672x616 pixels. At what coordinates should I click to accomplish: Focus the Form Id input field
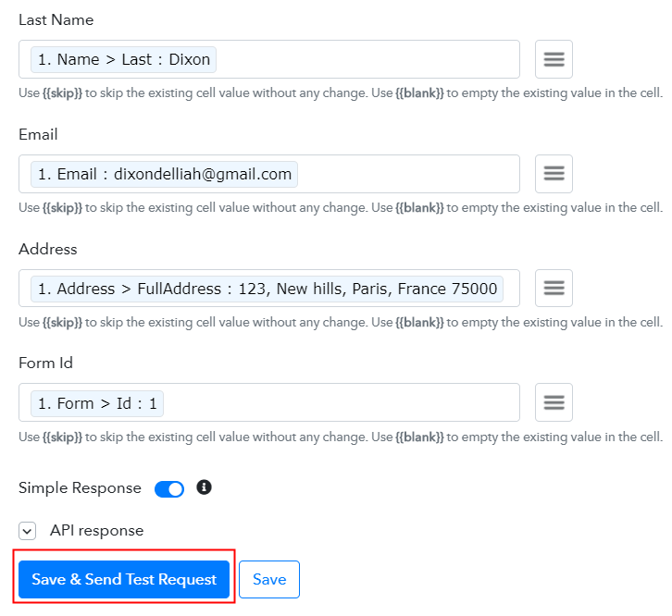(342, 402)
